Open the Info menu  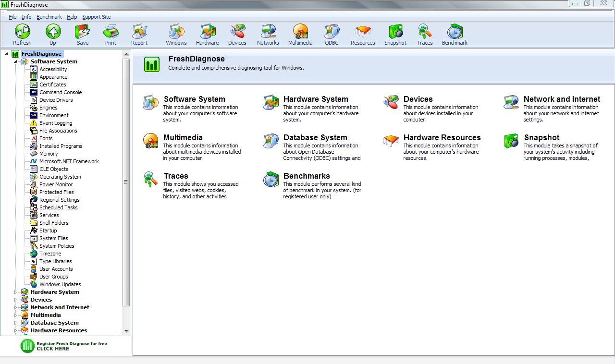click(x=26, y=17)
